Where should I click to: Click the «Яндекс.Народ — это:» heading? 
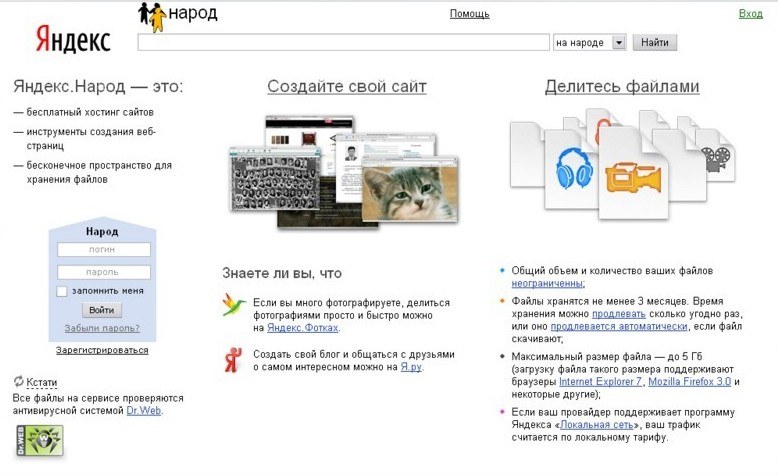[x=98, y=86]
